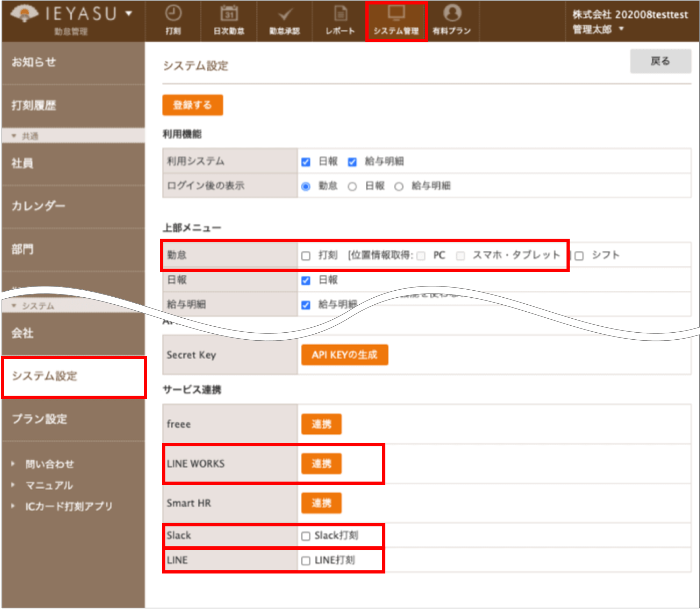Uncheck the 給与明細 利用システム checkbox

click(x=352, y=162)
